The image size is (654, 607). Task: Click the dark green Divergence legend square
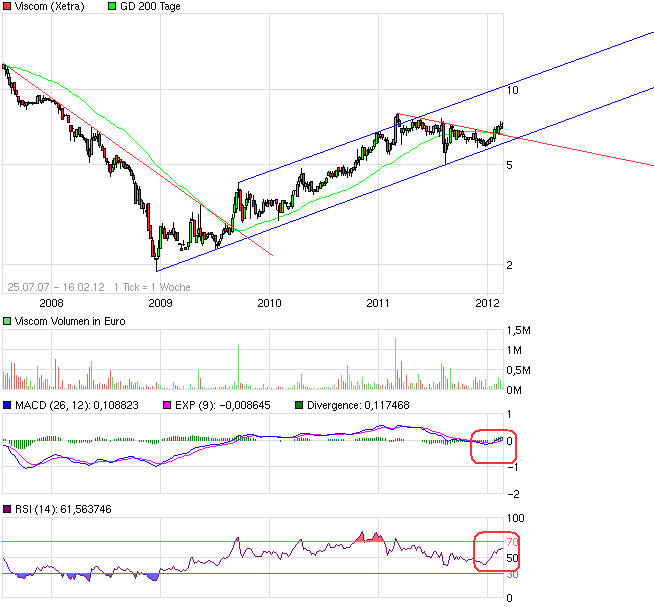[x=297, y=405]
